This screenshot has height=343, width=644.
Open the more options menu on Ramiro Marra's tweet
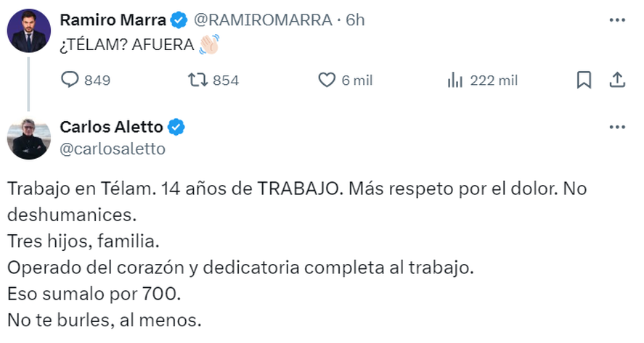click(617, 19)
